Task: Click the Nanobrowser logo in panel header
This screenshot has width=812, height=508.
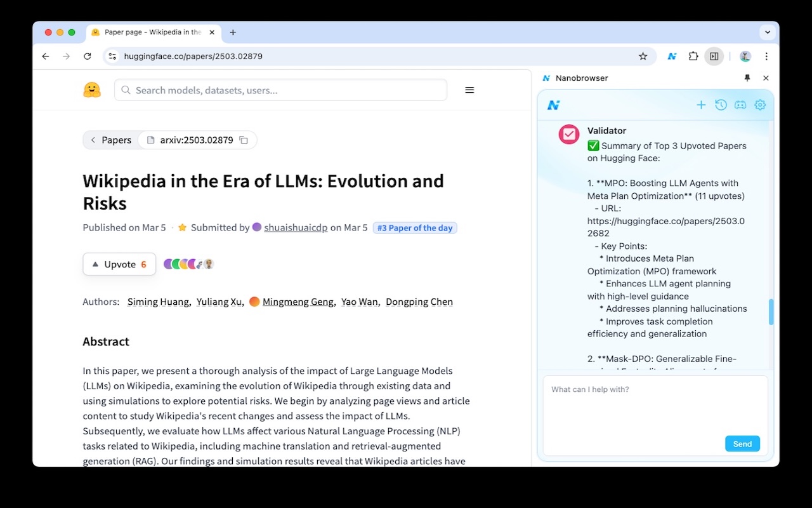Action: pyautogui.click(x=554, y=105)
